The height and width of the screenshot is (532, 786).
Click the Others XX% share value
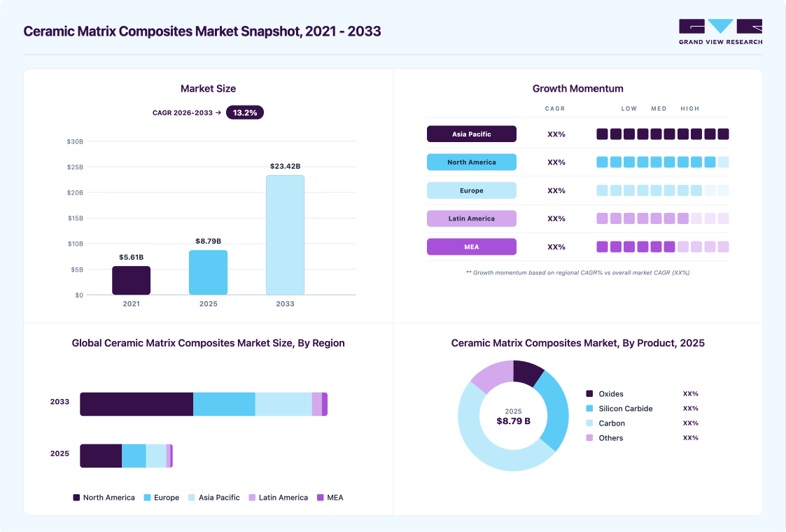pyautogui.click(x=691, y=437)
